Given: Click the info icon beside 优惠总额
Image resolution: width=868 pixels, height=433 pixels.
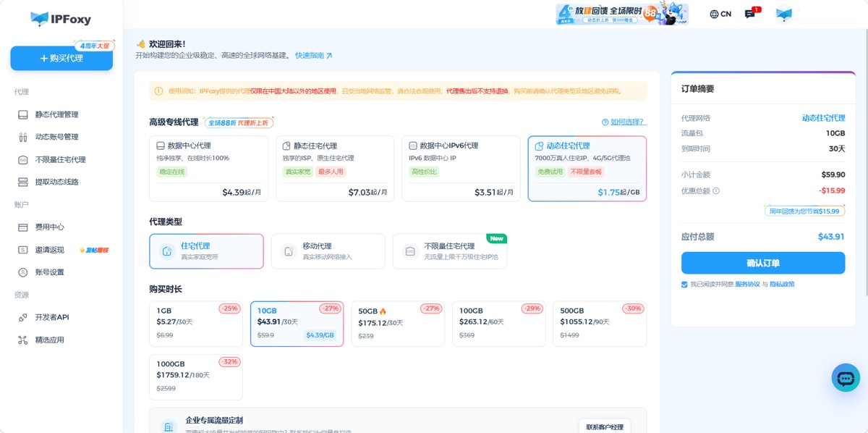Looking at the screenshot, I should point(716,191).
